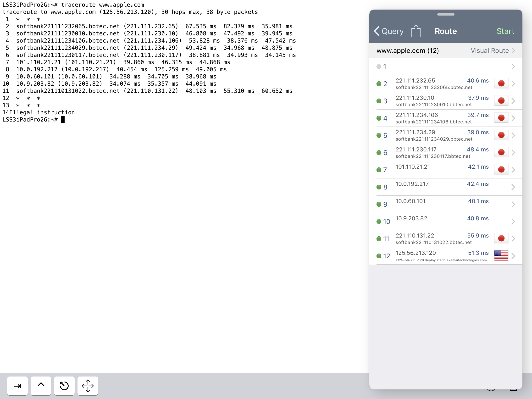Open hop 10 details chevron
This screenshot has height=399, width=532.
click(513, 222)
